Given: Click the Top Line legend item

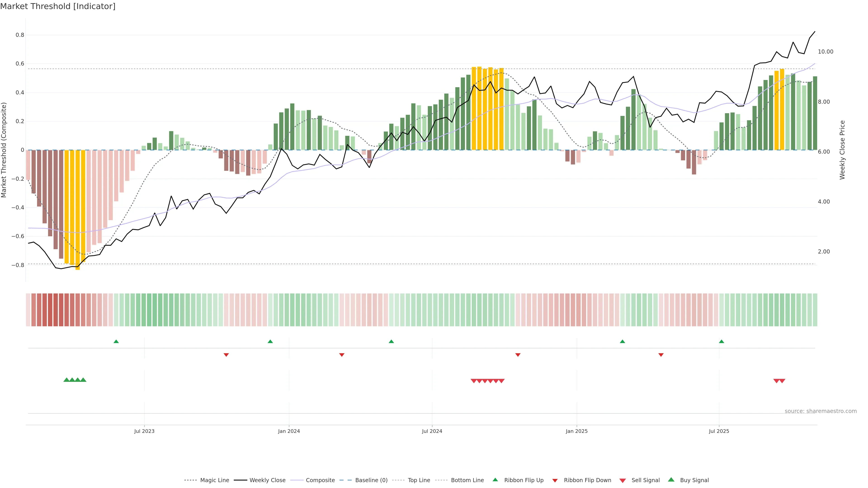Looking at the screenshot, I should coord(419,480).
